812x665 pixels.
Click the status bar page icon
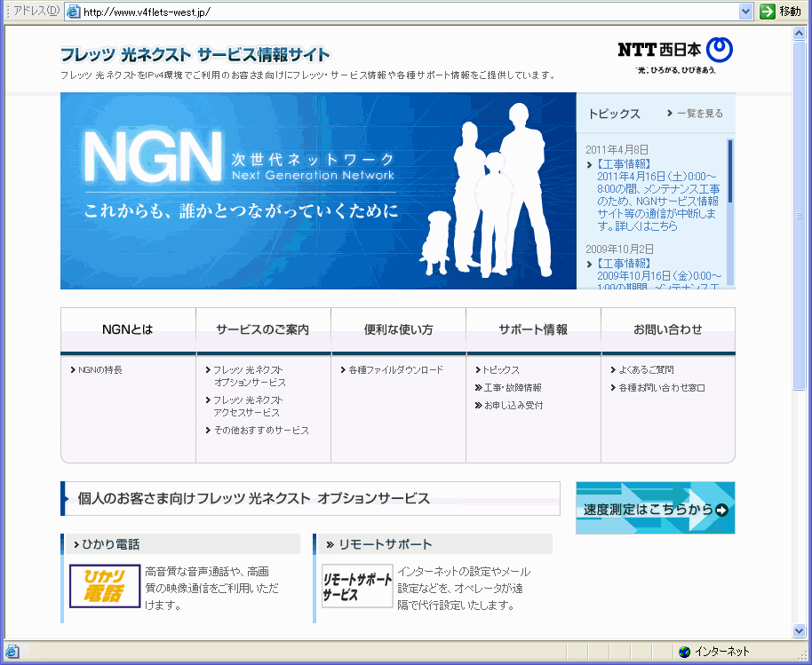(x=12, y=651)
